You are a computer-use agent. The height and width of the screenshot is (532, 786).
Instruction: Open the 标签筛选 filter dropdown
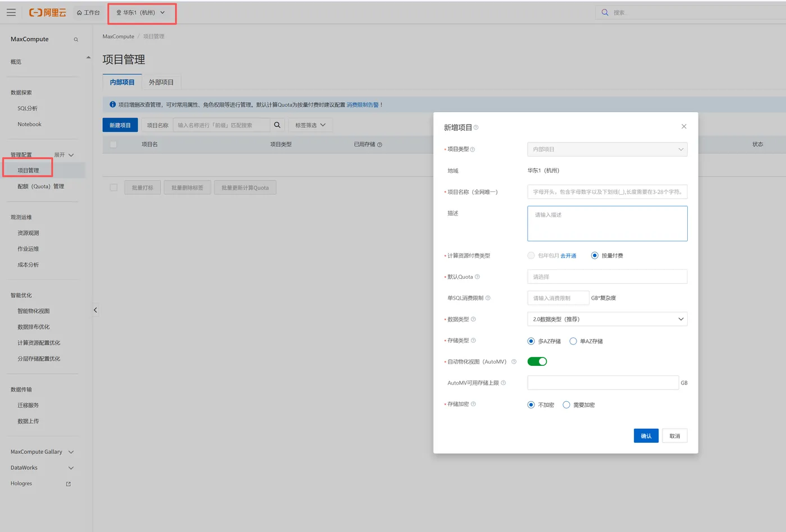pos(310,125)
